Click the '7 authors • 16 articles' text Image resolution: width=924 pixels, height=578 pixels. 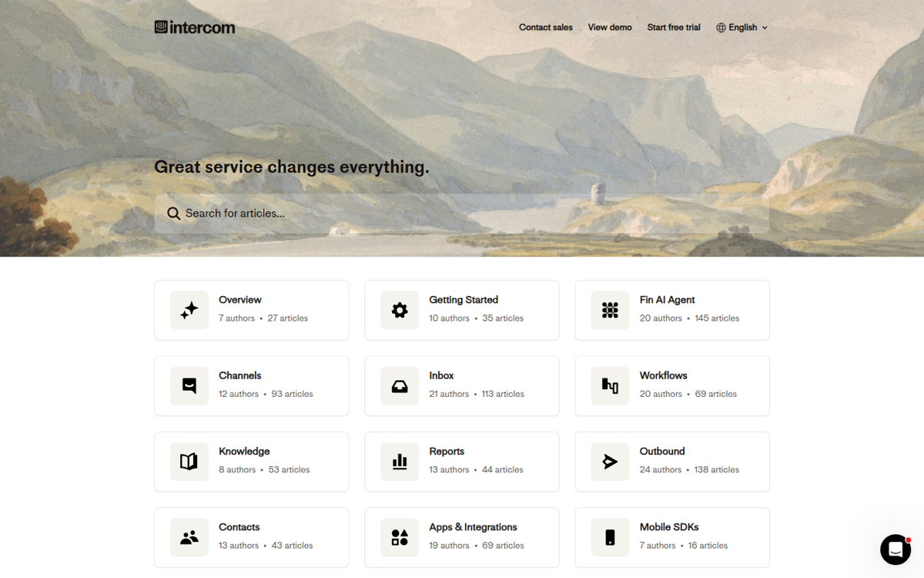point(684,546)
